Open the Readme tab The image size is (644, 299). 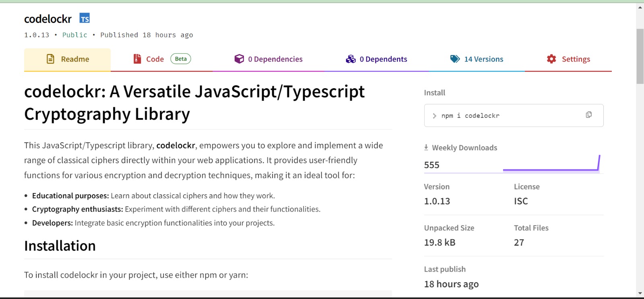67,60
